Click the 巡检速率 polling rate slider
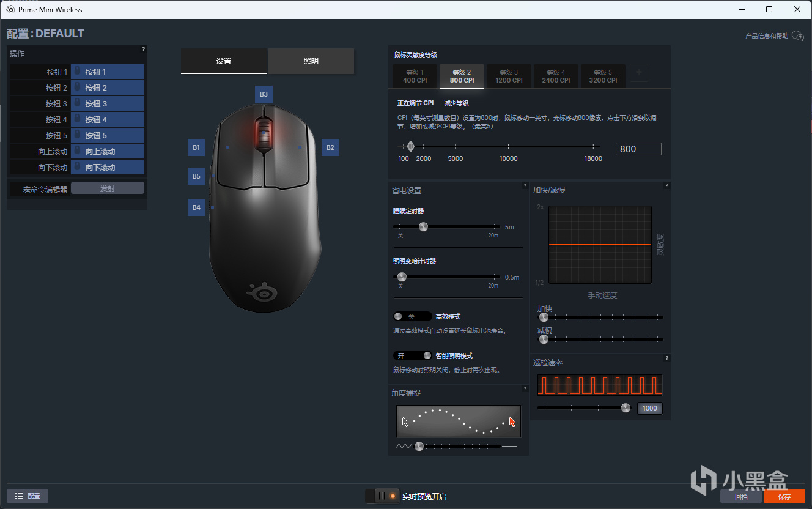 585,408
